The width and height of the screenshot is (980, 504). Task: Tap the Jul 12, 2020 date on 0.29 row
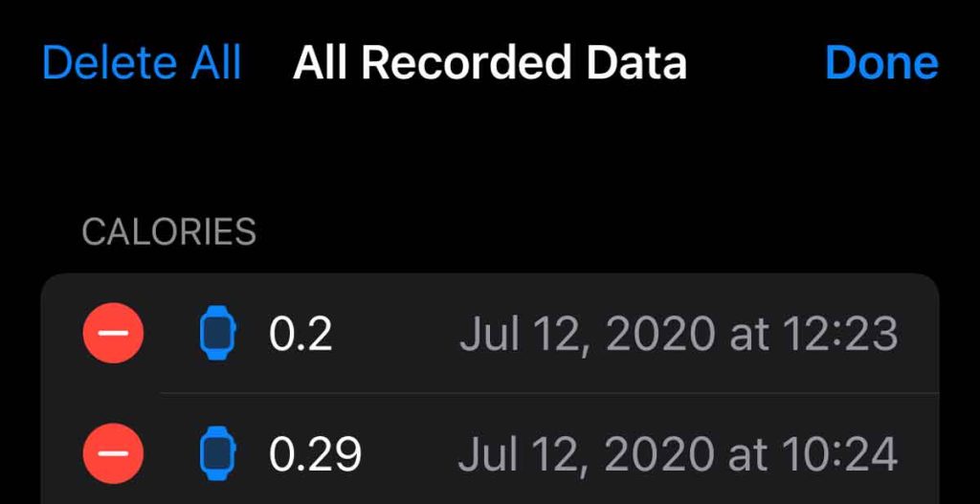tap(587, 453)
